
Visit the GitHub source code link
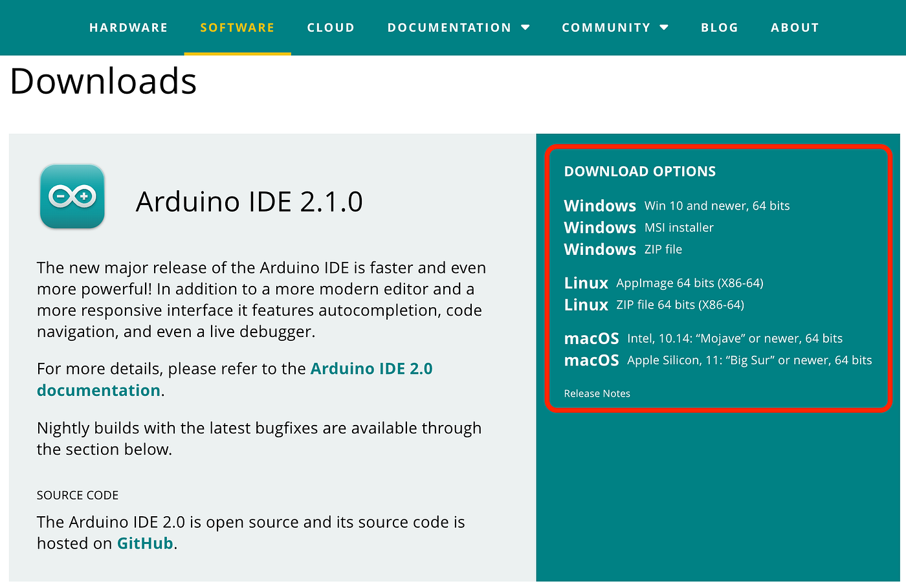[144, 543]
